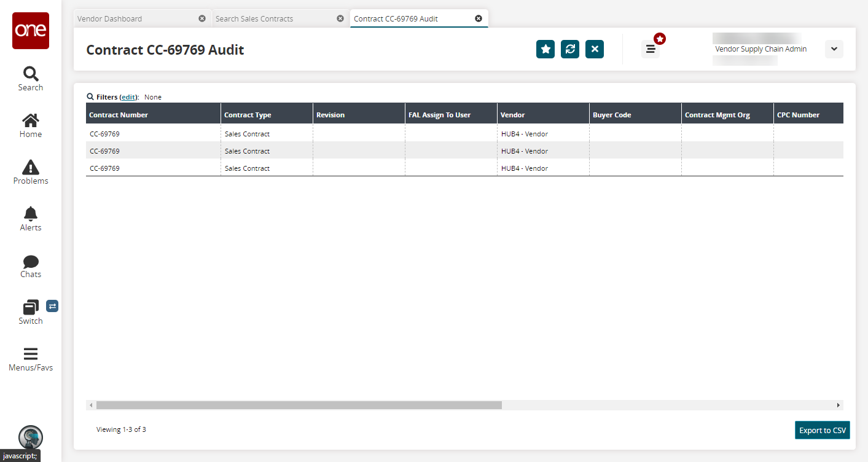868x462 pixels.
Task: Close the audit page with X button
Action: pos(595,49)
